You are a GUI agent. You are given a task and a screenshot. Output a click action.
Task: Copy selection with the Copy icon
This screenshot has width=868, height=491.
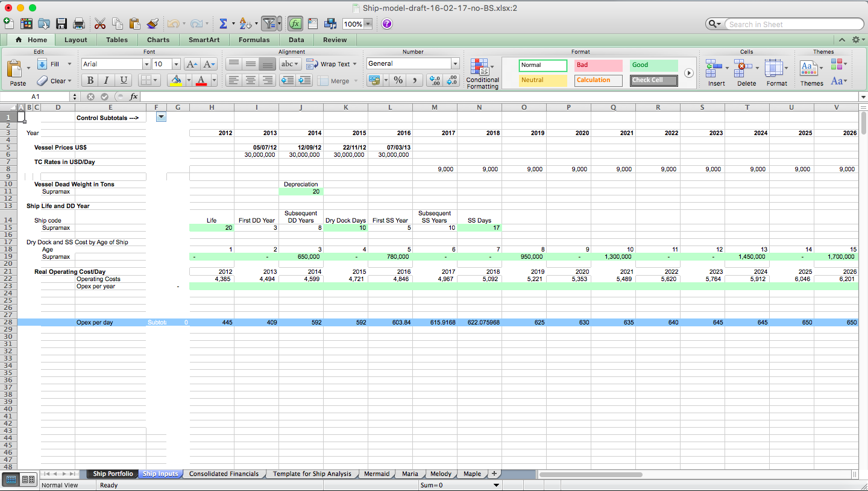(118, 24)
